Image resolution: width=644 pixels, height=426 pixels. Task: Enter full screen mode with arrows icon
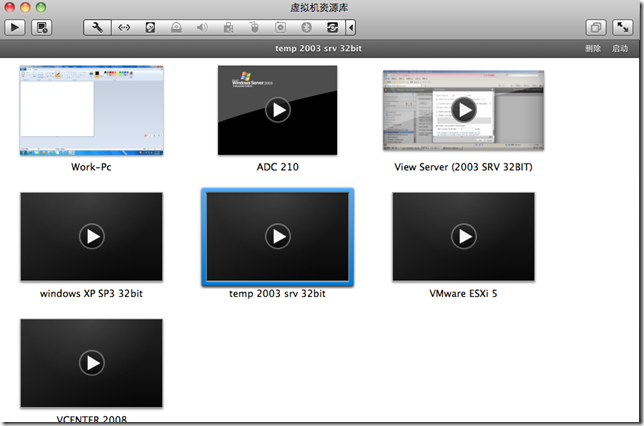click(x=623, y=28)
